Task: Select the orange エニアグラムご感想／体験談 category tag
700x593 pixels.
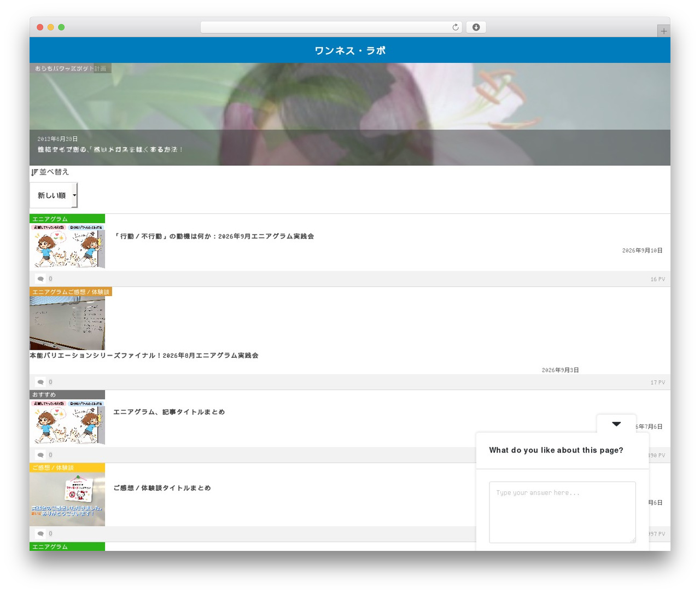Action: click(x=71, y=292)
